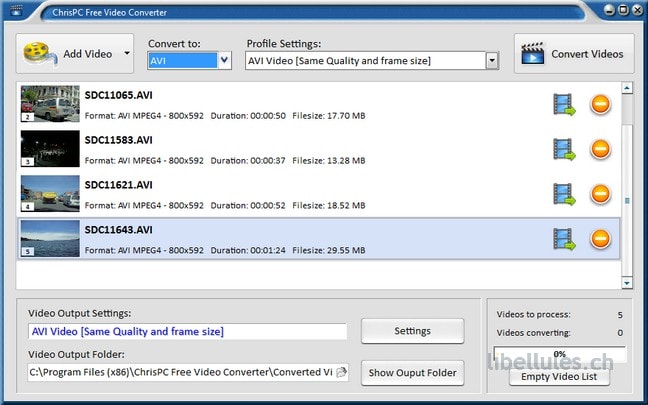Click 'Duration: 00:00:37' text
This screenshot has width=648, height=405.
[248, 161]
